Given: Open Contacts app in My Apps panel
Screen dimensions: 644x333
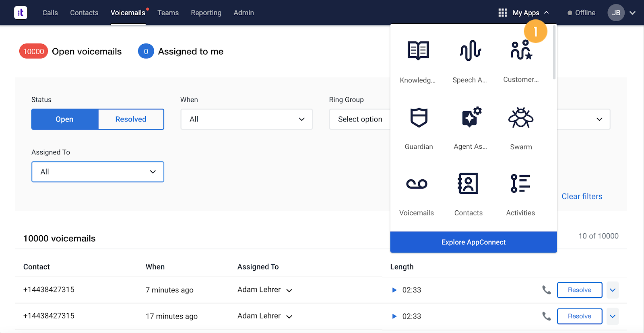Looking at the screenshot, I should (468, 183).
